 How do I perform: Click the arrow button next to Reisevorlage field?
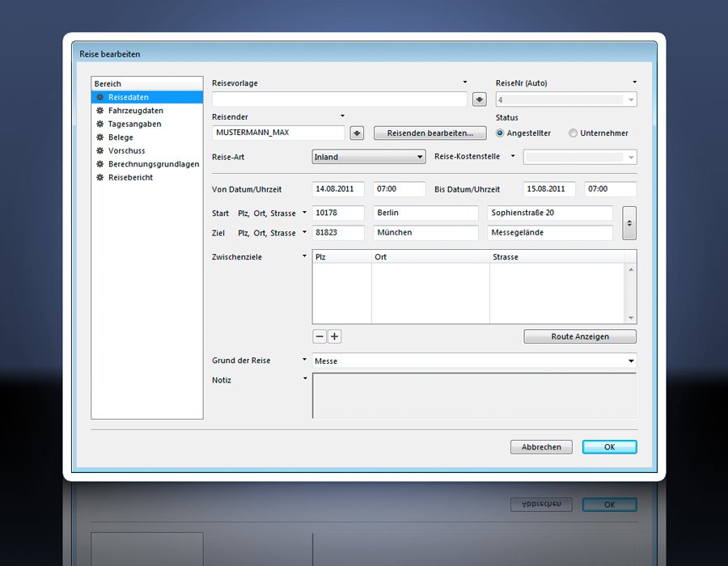pos(480,99)
